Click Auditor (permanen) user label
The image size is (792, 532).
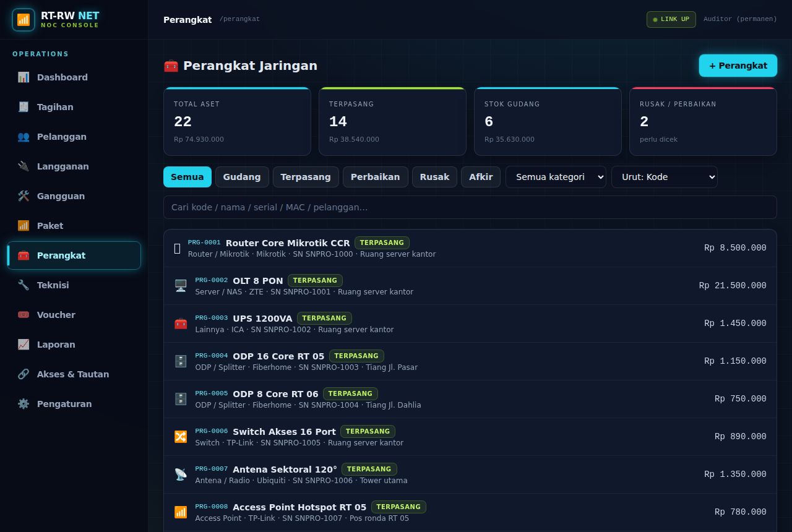740,19
